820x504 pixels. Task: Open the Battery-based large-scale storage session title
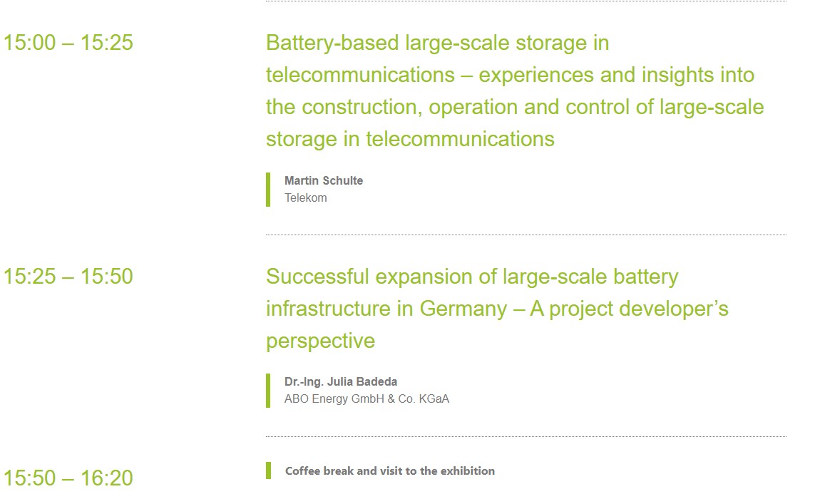point(437,43)
